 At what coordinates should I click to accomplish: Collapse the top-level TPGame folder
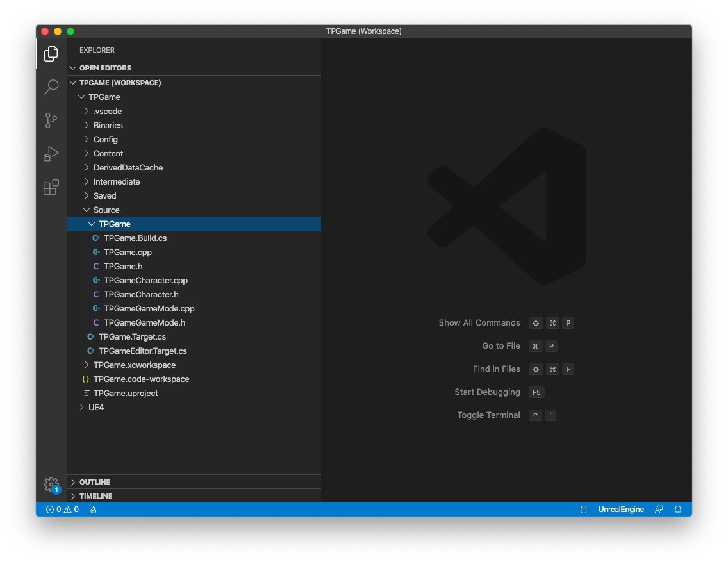194,97
